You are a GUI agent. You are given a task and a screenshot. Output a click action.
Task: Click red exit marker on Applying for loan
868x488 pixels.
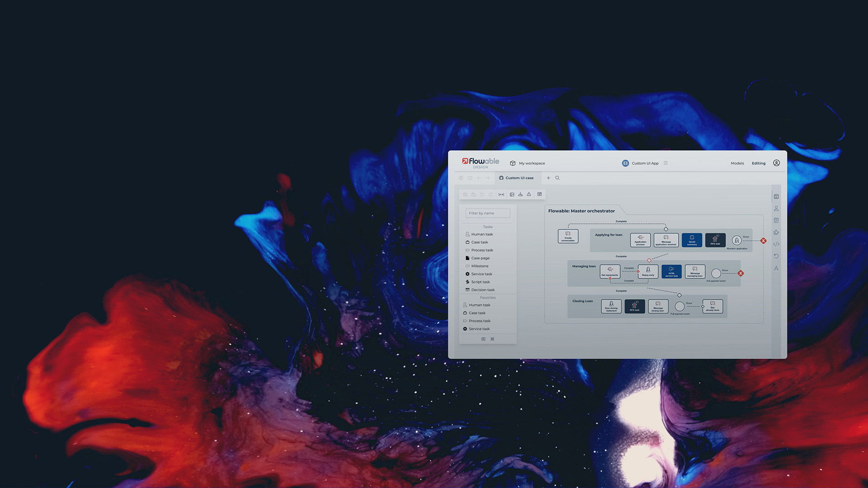tap(763, 241)
